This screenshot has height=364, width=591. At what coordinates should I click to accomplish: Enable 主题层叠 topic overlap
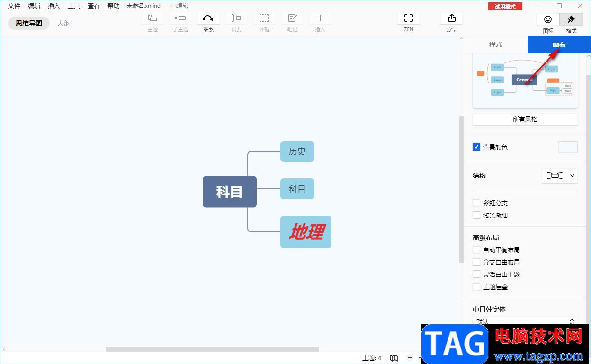click(476, 286)
